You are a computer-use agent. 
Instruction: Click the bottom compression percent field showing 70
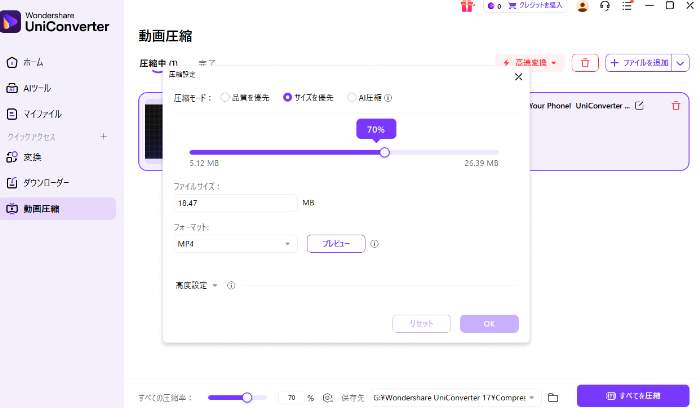291,397
